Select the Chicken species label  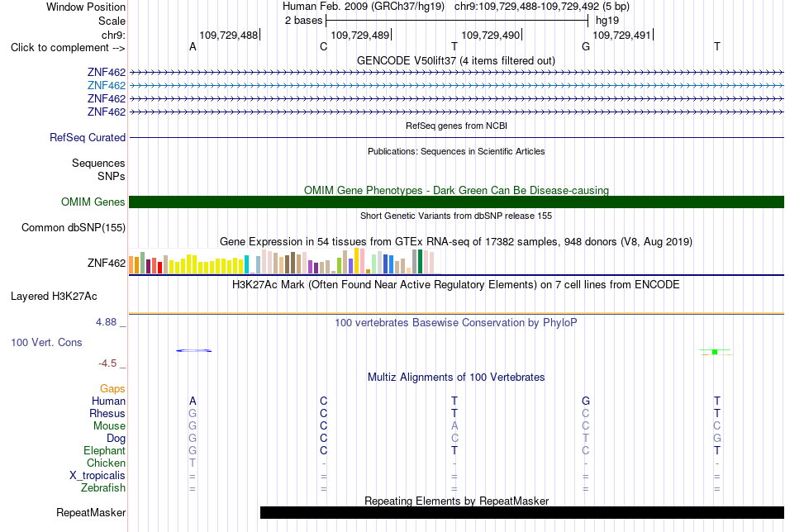pos(106,463)
